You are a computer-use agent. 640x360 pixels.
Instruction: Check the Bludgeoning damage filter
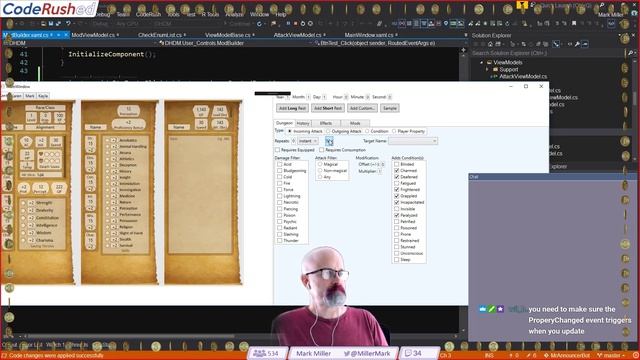[280, 171]
